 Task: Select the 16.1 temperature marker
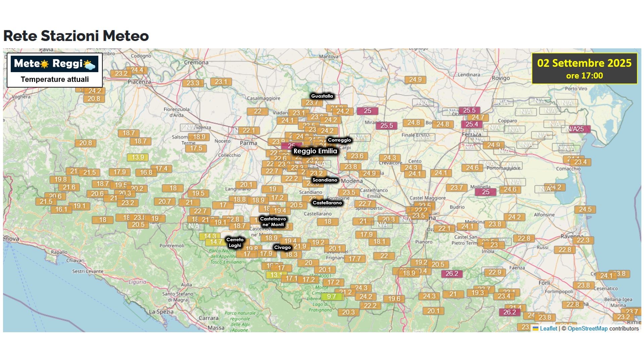pyautogui.click(x=61, y=209)
